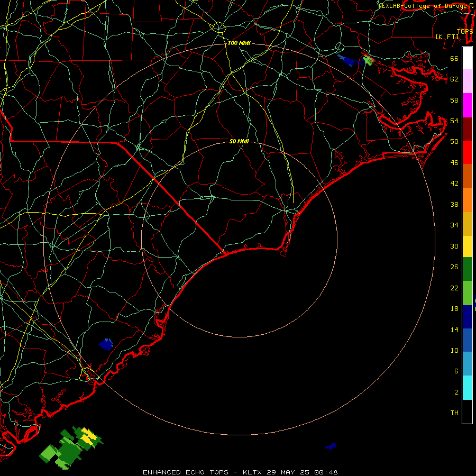Select the dark green 26 kft legend swatch

coord(467,269)
